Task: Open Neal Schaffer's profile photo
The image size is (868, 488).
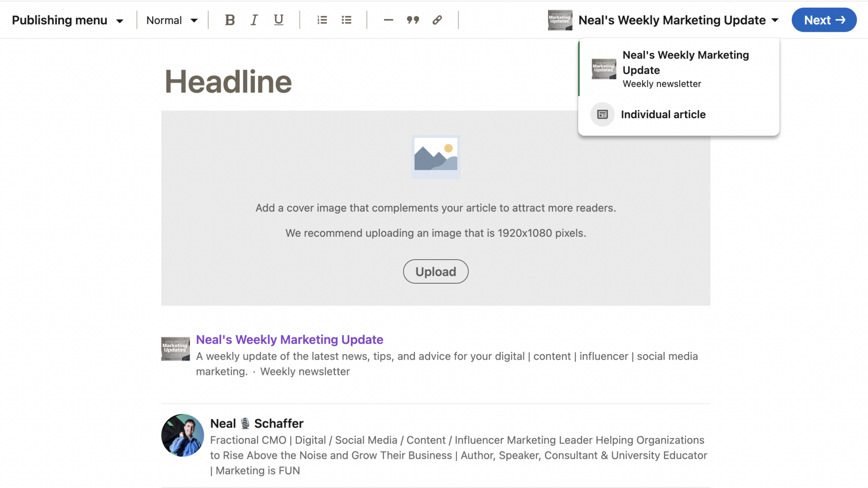Action: coord(183,435)
